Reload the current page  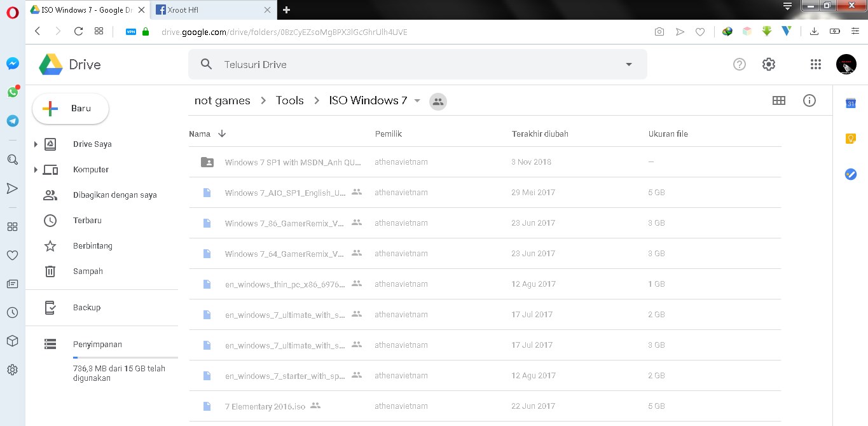pos(78,31)
